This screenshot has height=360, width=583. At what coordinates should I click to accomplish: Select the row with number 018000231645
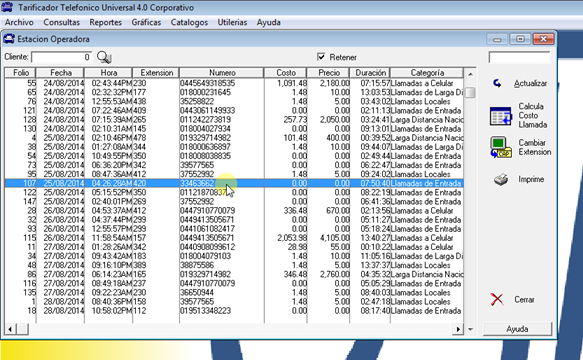pyautogui.click(x=234, y=92)
